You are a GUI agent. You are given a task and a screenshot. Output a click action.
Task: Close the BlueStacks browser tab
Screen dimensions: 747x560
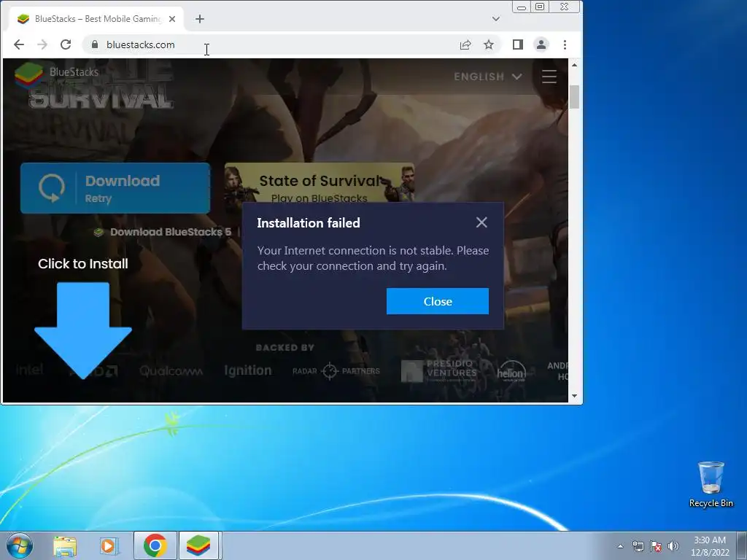pyautogui.click(x=172, y=19)
